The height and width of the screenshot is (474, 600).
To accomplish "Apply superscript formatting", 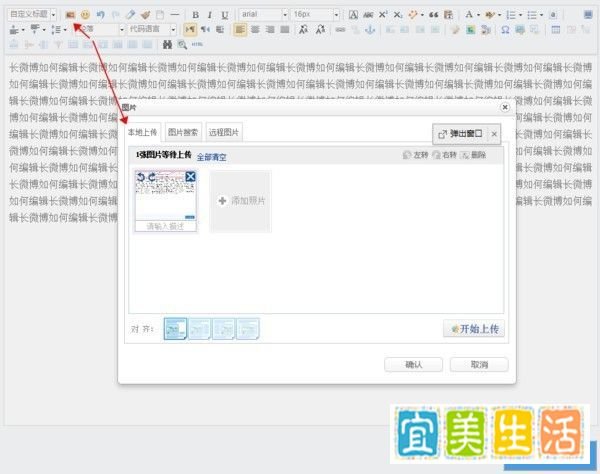I will (383, 15).
